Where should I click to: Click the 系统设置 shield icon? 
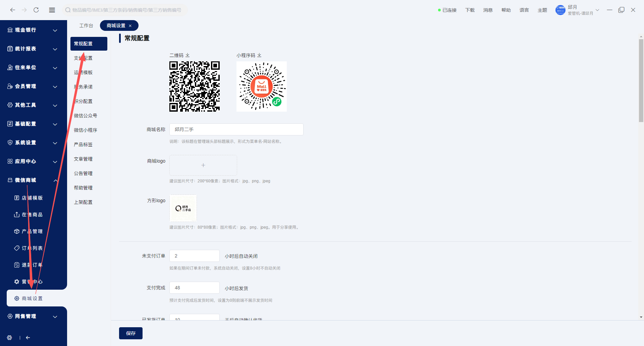click(x=10, y=142)
